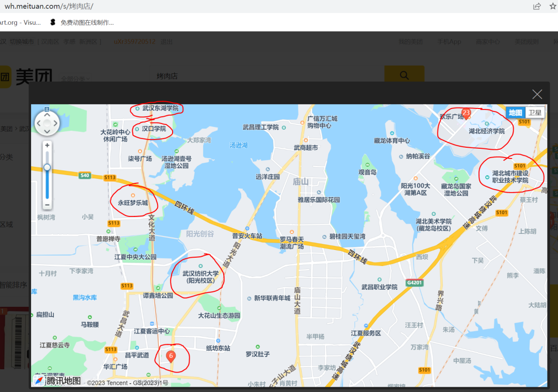Focus the 烤肉店 search input field

pos(267,76)
